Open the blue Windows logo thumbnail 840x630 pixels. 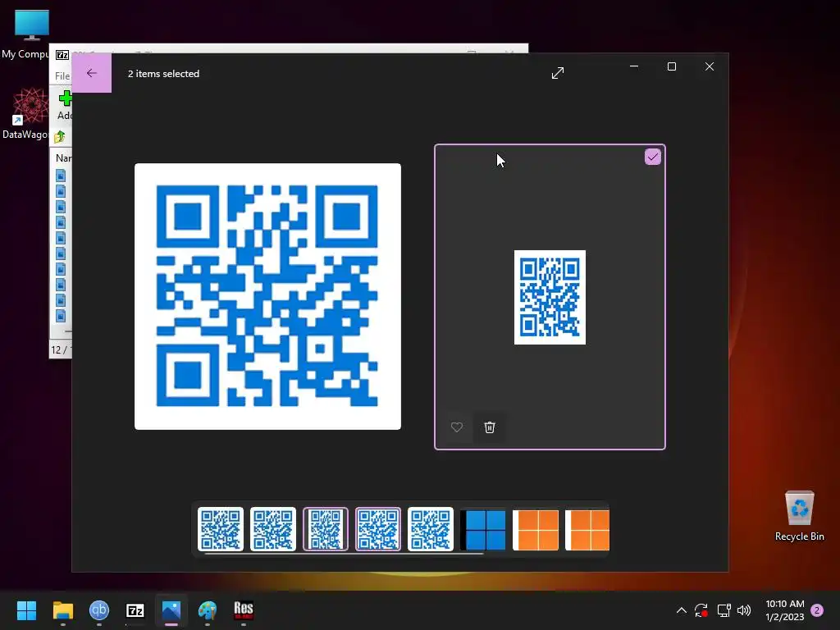pos(482,529)
